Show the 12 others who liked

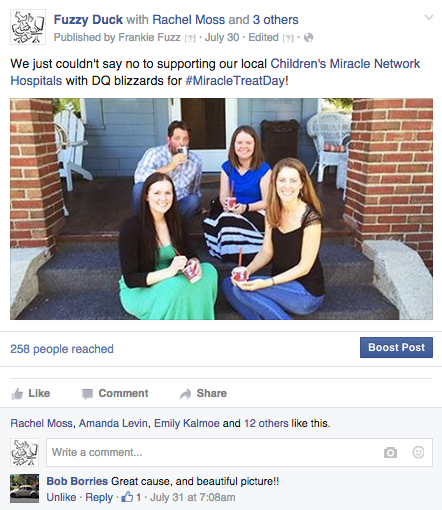[266, 423]
